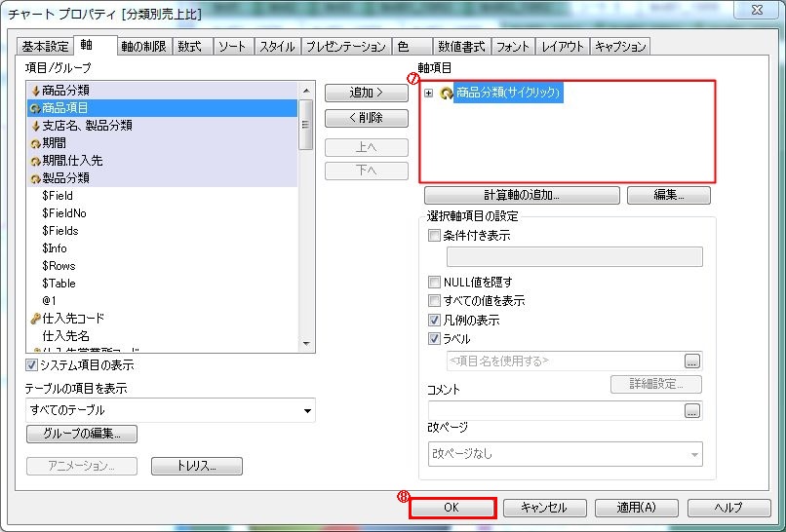Select 仕入先コード in the field list
This screenshot has height=532, width=786.
pos(163,319)
